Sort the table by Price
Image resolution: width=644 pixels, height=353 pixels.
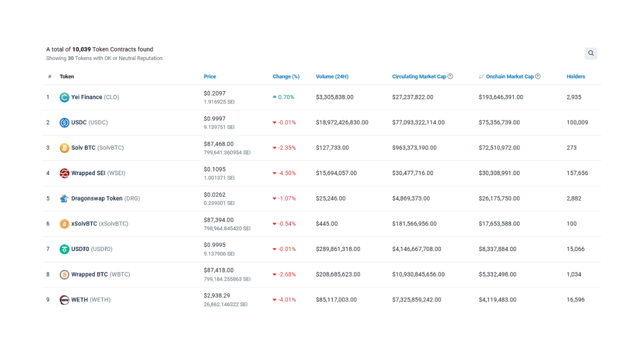point(210,76)
